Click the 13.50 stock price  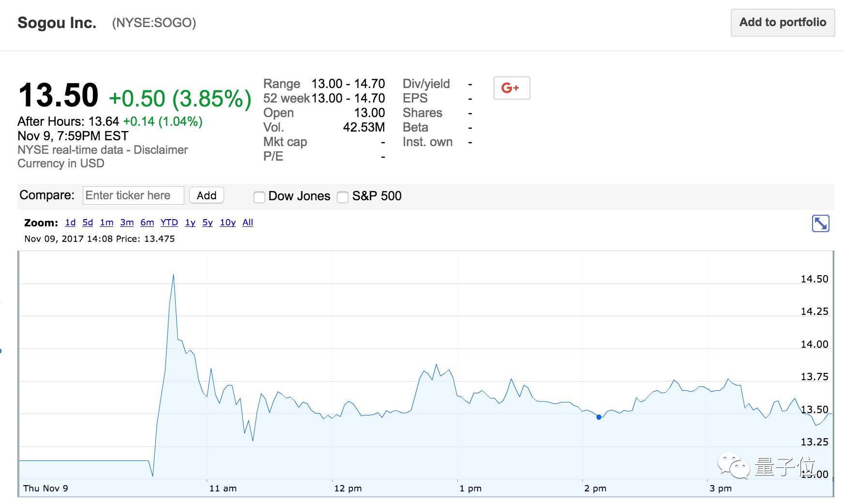click(58, 95)
